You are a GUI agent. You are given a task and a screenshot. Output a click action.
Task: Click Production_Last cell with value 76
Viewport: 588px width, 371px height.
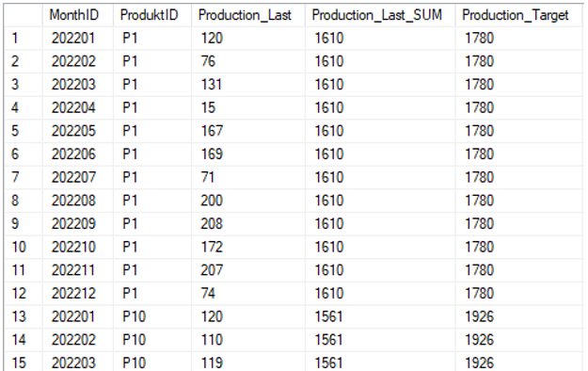coord(247,61)
